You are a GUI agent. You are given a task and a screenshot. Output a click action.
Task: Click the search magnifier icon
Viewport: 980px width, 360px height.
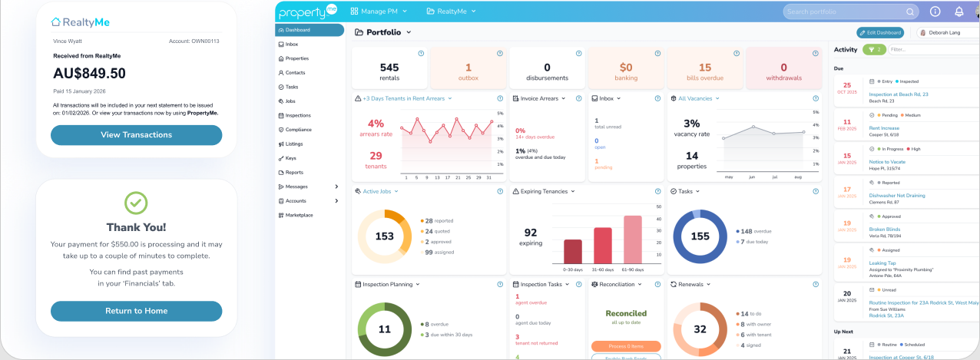point(910,12)
